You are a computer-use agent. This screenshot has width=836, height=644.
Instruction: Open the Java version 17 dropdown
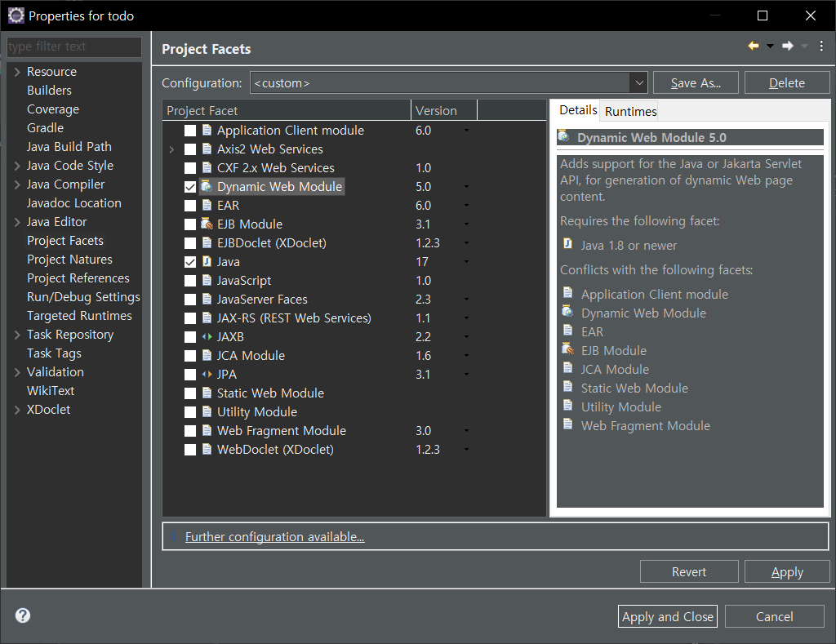(x=466, y=262)
